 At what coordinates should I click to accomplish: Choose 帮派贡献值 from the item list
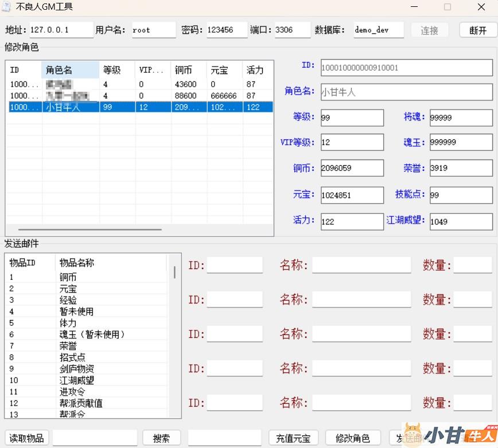[81, 403]
